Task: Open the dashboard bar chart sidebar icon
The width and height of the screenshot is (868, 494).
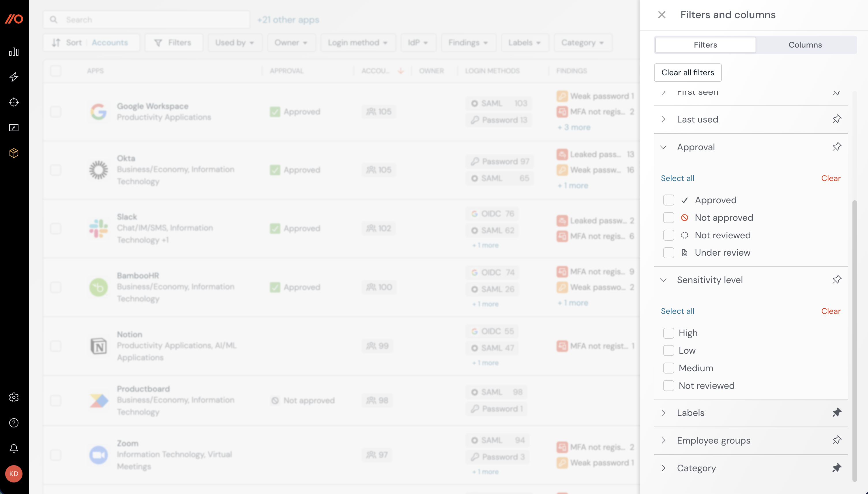Action: (14, 52)
